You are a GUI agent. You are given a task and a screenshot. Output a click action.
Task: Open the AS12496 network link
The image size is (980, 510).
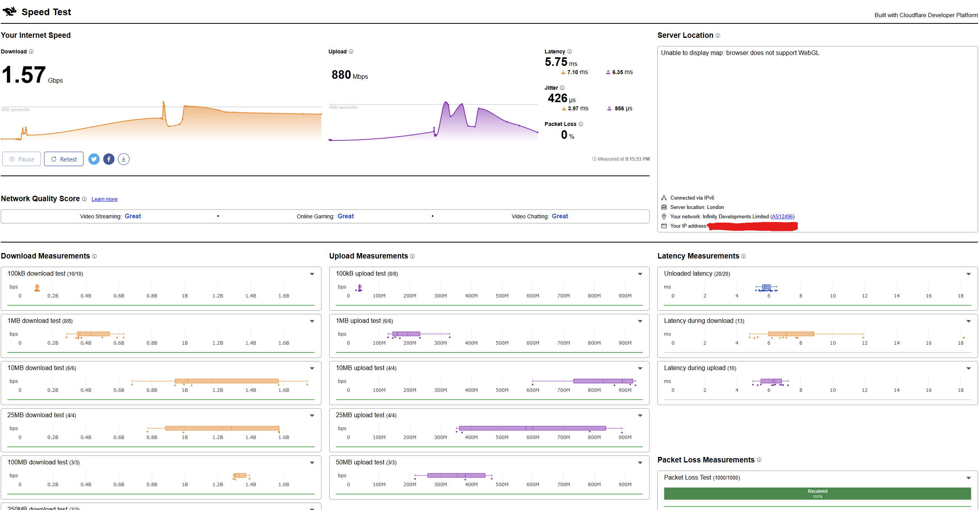pyautogui.click(x=782, y=216)
